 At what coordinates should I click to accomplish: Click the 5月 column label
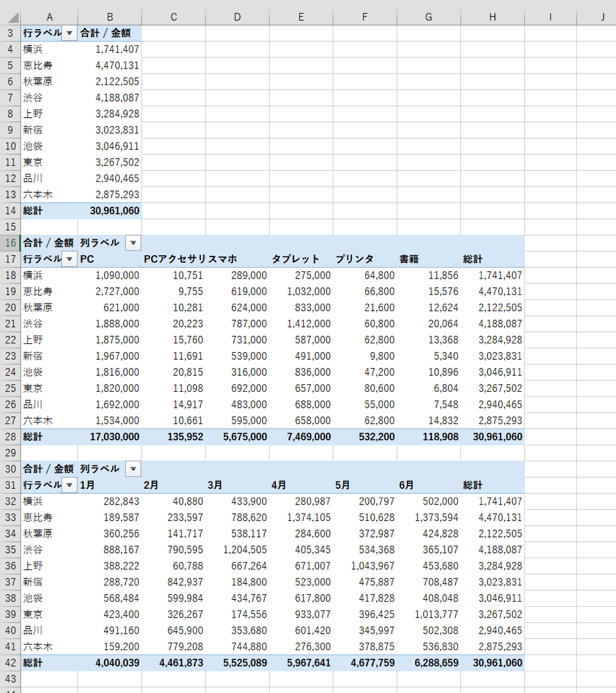coord(342,485)
